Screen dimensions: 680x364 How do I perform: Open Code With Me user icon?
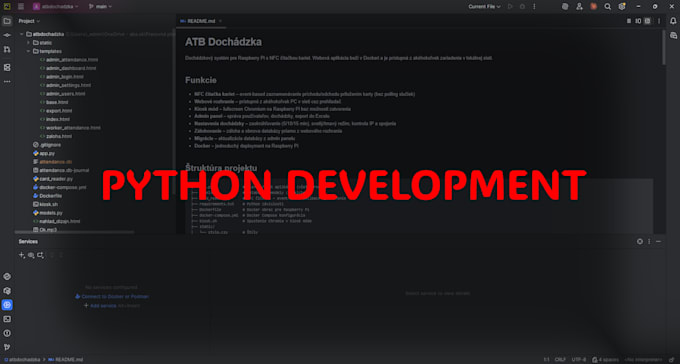point(579,7)
